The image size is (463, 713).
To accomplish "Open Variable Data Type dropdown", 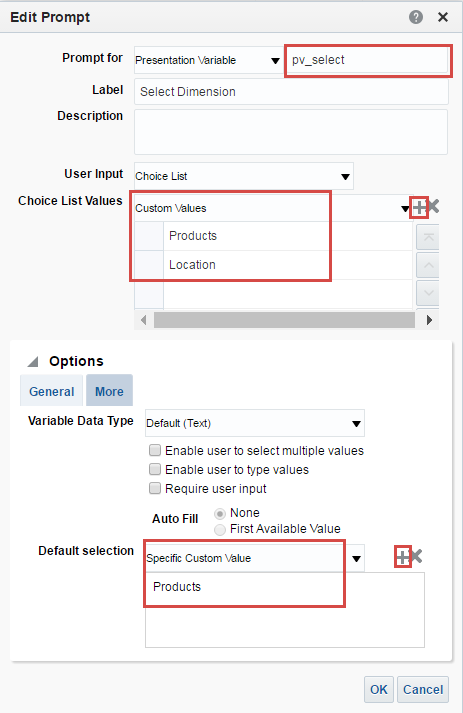I will pyautogui.click(x=255, y=423).
